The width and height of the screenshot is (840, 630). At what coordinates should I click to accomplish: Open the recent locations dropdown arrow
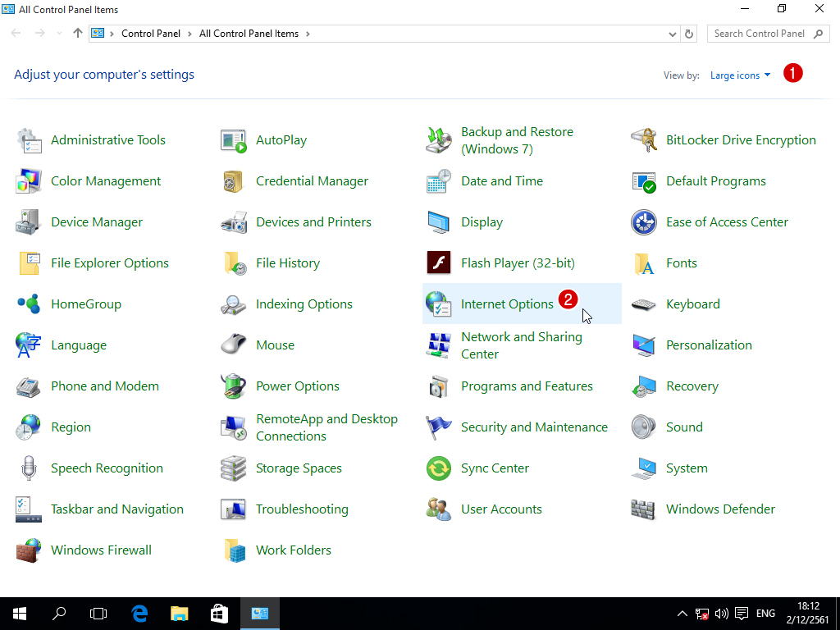(x=59, y=33)
